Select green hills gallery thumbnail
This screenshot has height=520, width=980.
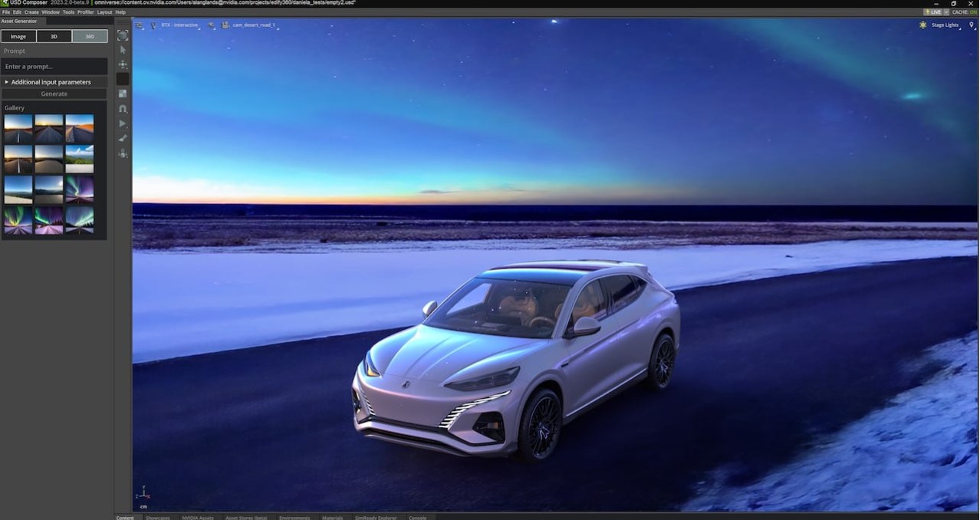point(80,160)
